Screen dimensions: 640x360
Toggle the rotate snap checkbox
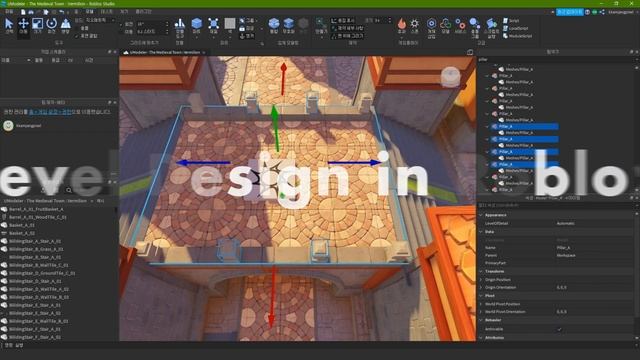point(121,24)
